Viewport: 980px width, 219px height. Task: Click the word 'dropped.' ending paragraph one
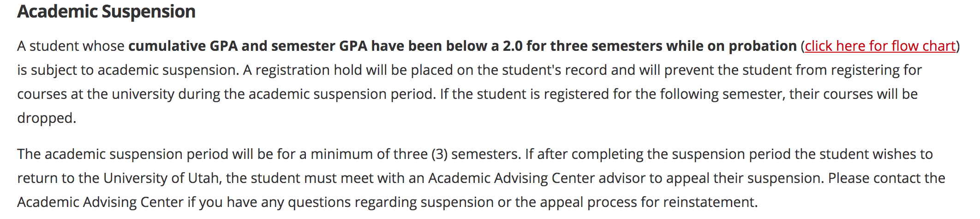[46, 118]
